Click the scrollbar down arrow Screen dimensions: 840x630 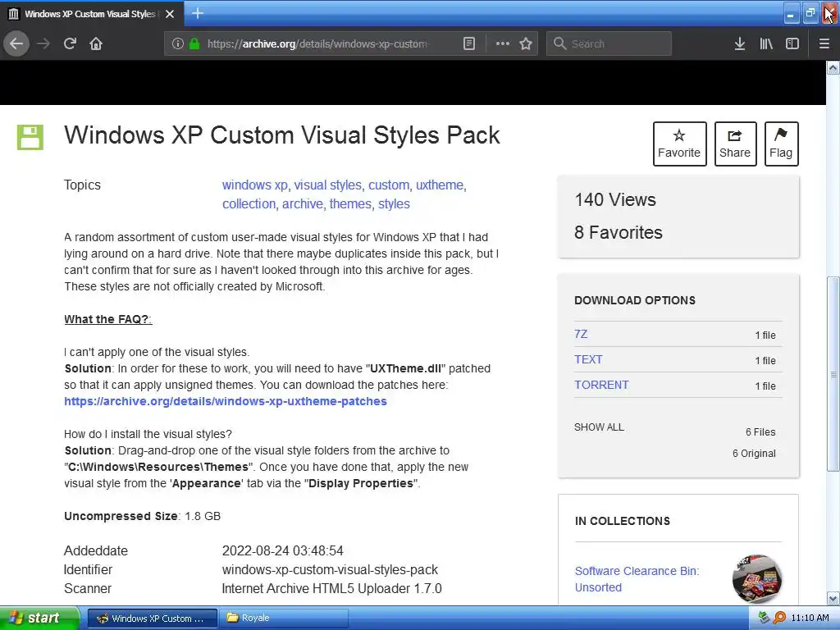tap(833, 598)
